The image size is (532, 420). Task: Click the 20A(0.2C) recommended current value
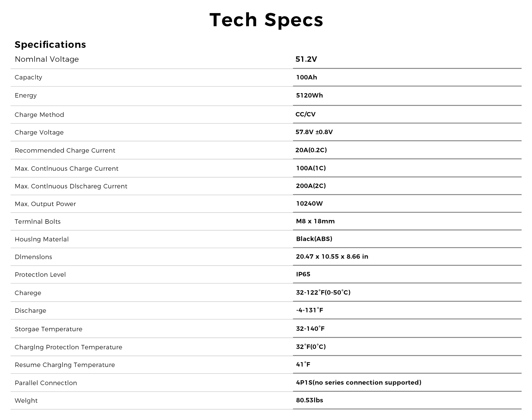coord(311,150)
